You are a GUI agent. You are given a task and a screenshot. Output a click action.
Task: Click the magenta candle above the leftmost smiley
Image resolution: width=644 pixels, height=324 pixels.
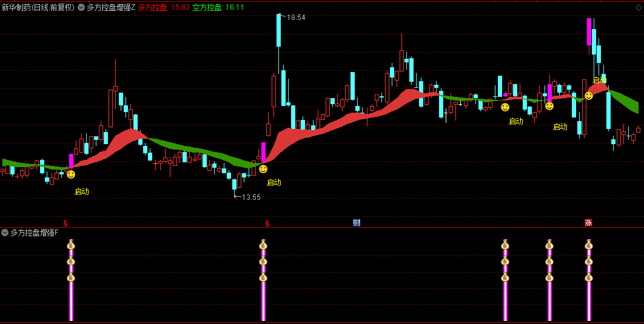(71, 160)
